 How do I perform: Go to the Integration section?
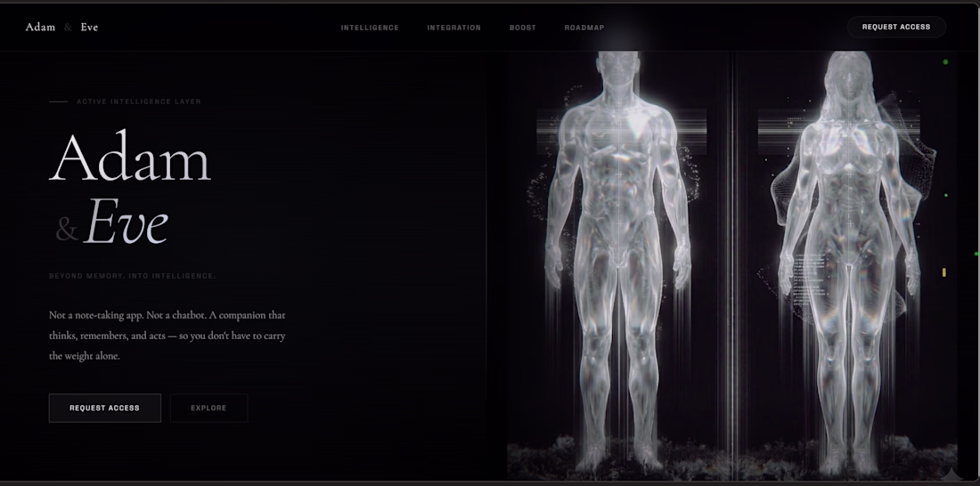pos(453,28)
